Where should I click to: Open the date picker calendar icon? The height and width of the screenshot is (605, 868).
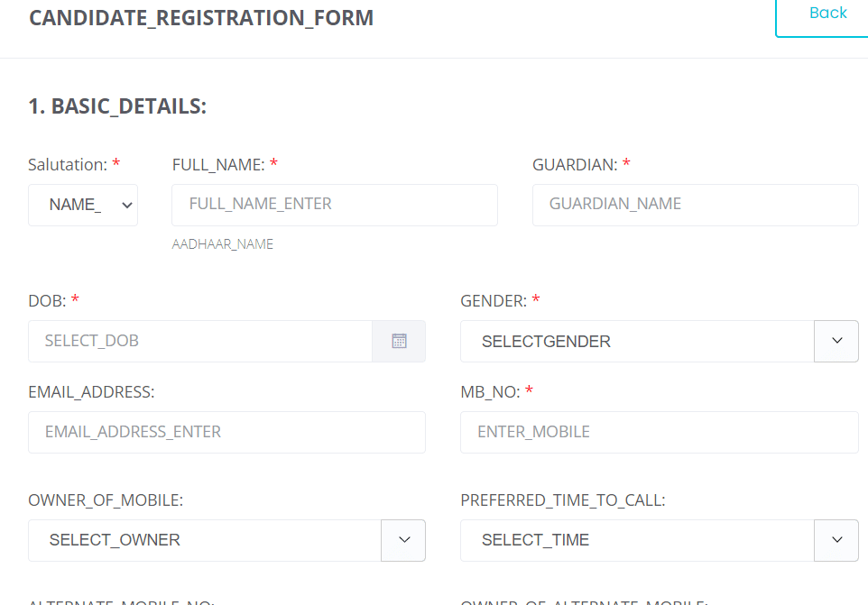tap(398, 341)
